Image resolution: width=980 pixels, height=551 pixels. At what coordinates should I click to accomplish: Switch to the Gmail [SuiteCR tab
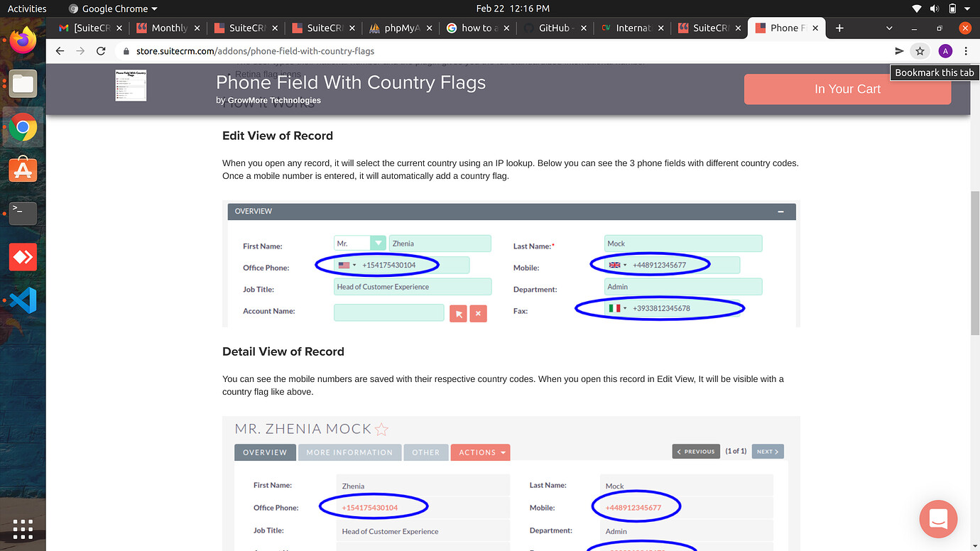(89, 28)
